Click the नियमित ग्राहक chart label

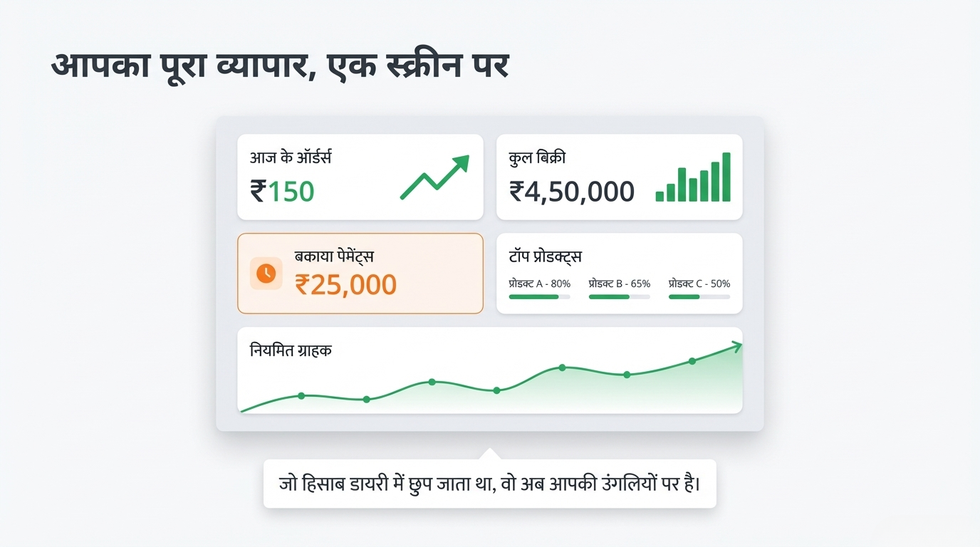[291, 350]
